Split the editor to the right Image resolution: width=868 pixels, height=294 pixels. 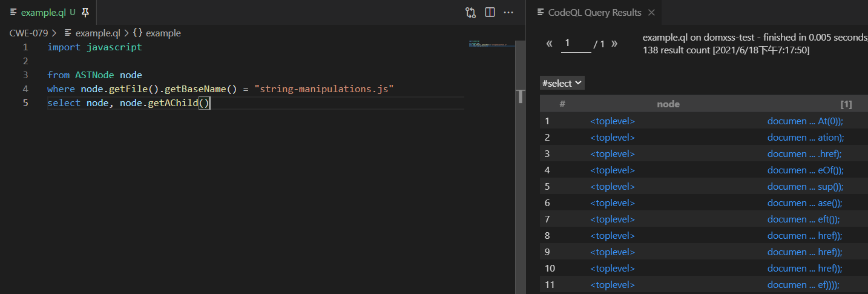tap(490, 12)
